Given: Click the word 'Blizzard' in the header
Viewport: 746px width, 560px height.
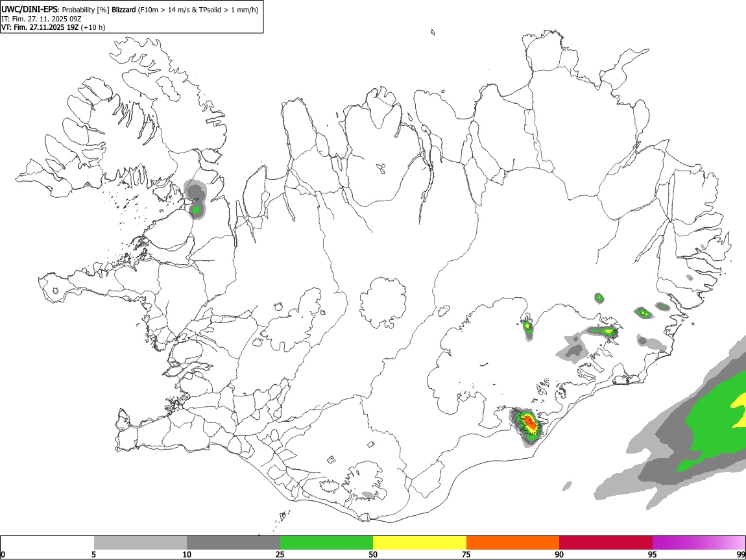Looking at the screenshot, I should [124, 10].
